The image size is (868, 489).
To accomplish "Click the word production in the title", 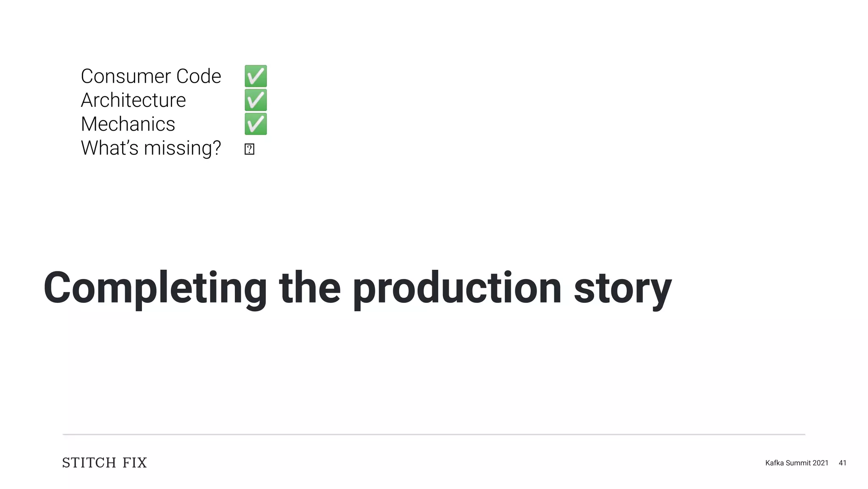I will tap(457, 288).
